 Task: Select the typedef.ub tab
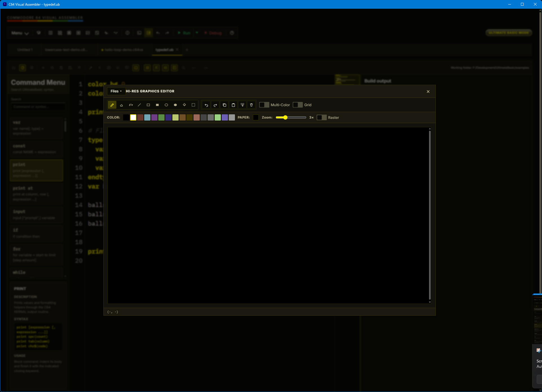click(165, 50)
